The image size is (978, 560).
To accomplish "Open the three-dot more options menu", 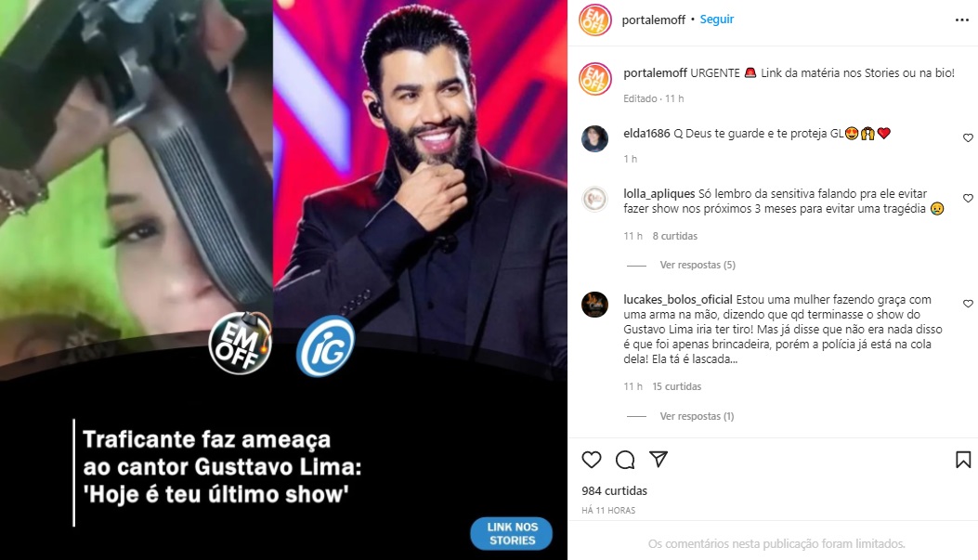I will pyautogui.click(x=962, y=20).
